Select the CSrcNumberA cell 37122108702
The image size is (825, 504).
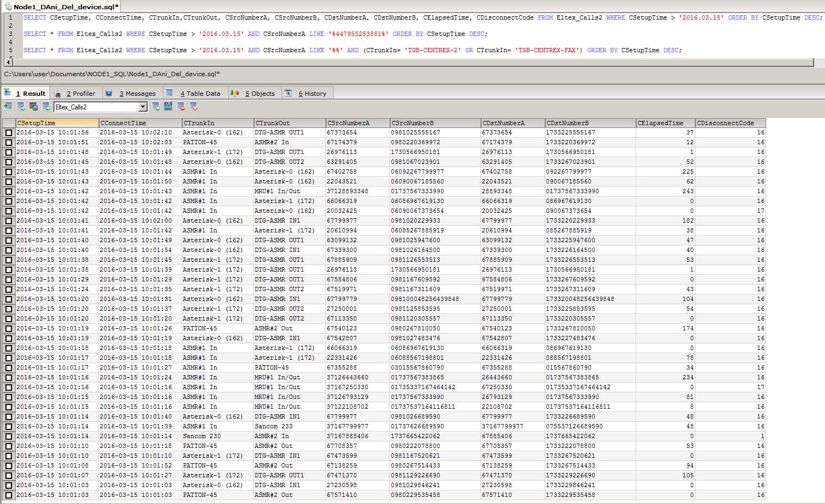click(x=358, y=407)
